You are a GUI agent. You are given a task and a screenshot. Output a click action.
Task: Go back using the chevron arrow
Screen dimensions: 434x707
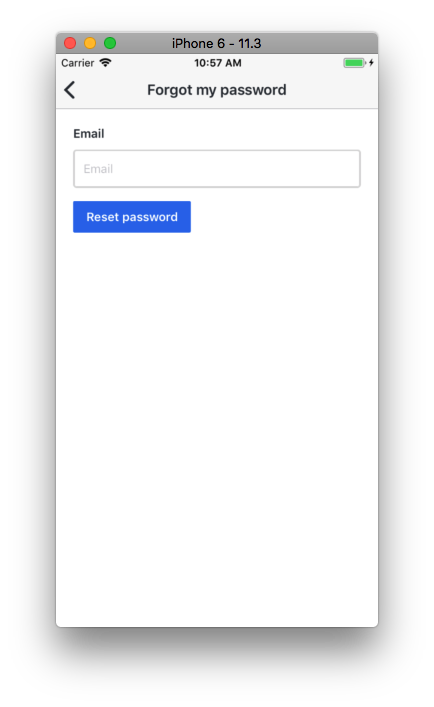point(69,90)
